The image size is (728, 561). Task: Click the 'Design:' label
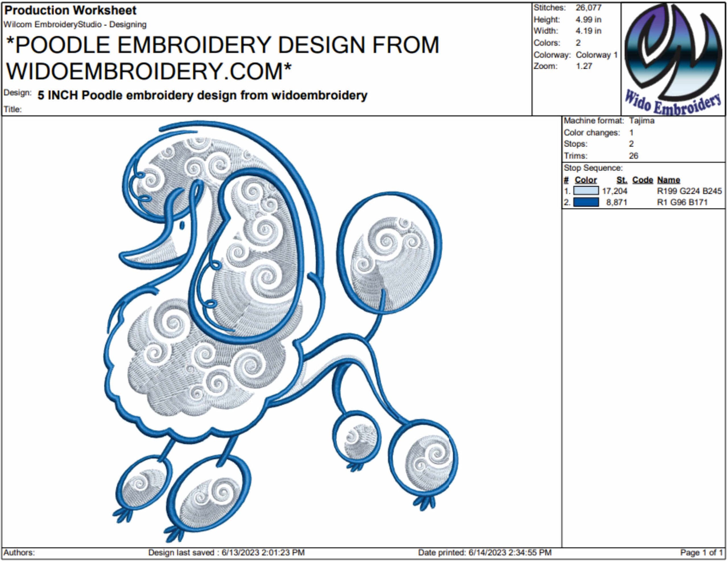pyautogui.click(x=18, y=92)
